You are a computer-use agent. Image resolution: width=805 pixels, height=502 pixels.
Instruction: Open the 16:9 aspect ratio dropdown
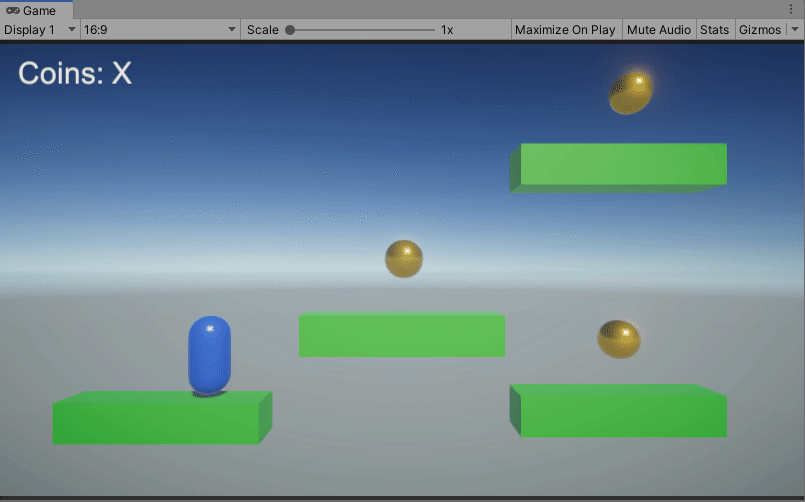pos(160,30)
